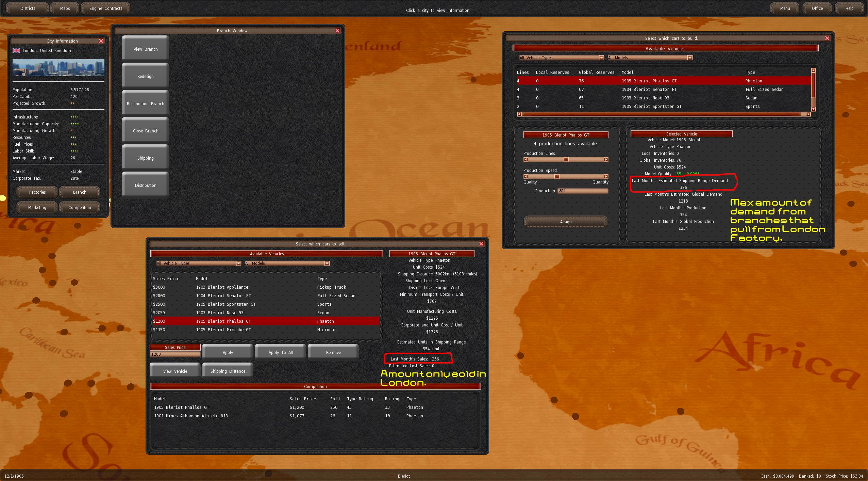This screenshot has width=868, height=481.
Task: Click the Apply To All button
Action: [281, 353]
